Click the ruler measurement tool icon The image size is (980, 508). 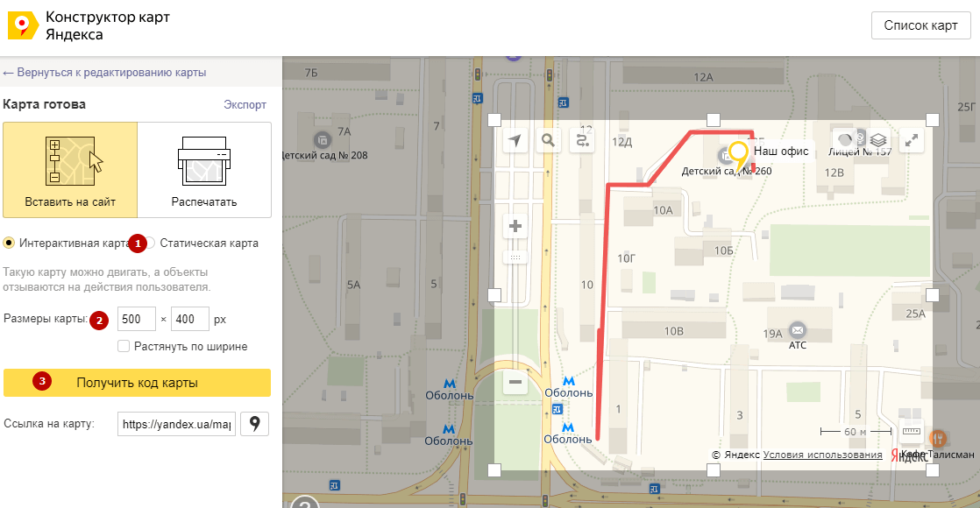coord(912,431)
